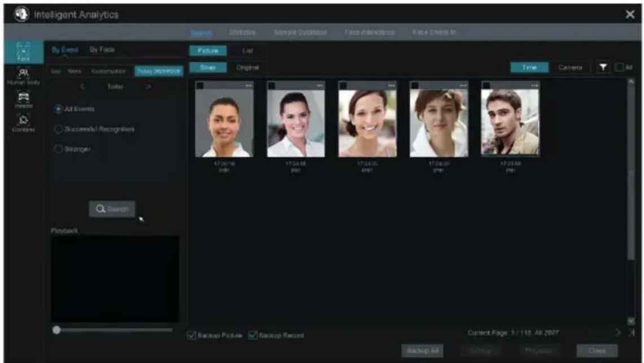644x363 pixels.
Task: Open the three-dot menu on fourth face snapshot
Action: click(x=463, y=85)
